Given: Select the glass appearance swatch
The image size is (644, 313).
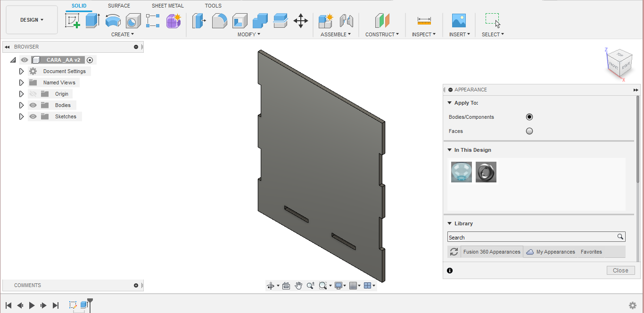Looking at the screenshot, I should 461,172.
